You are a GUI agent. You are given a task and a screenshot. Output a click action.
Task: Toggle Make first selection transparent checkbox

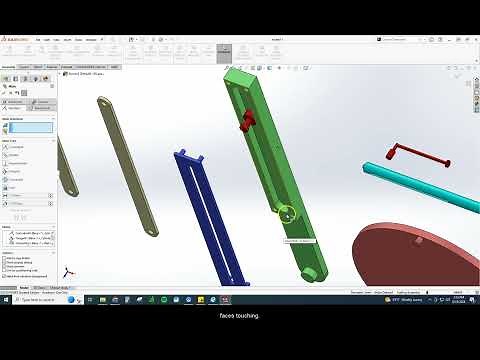pos(4,276)
